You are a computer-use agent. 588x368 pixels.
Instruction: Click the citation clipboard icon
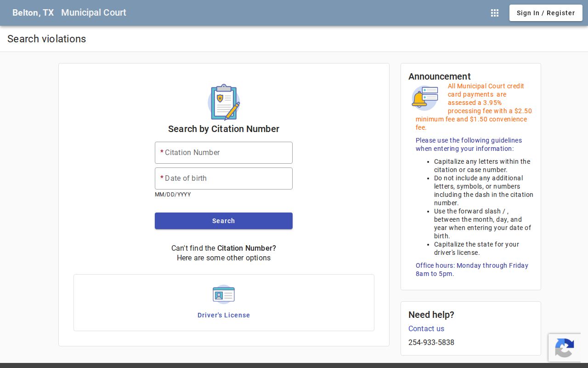[224, 102]
